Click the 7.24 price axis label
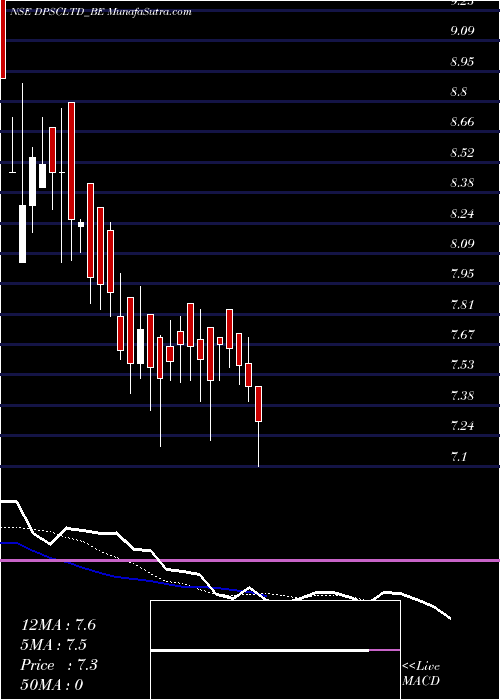The width and height of the screenshot is (500, 700). coord(462,425)
